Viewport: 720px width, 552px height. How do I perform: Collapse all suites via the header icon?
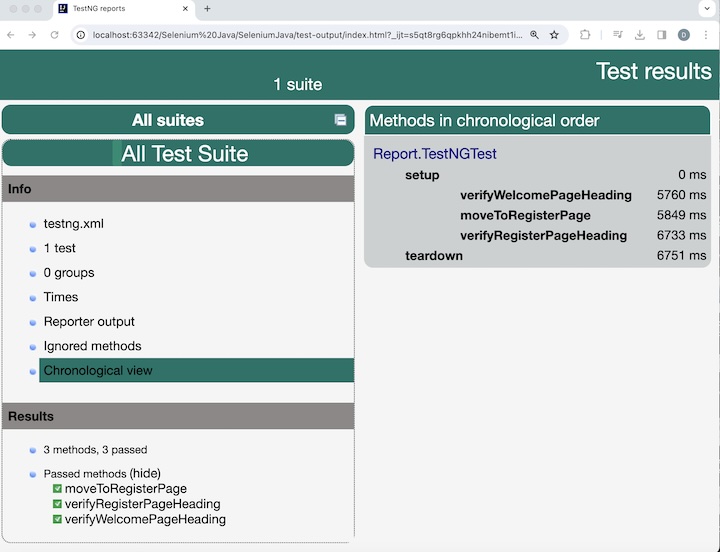(340, 120)
